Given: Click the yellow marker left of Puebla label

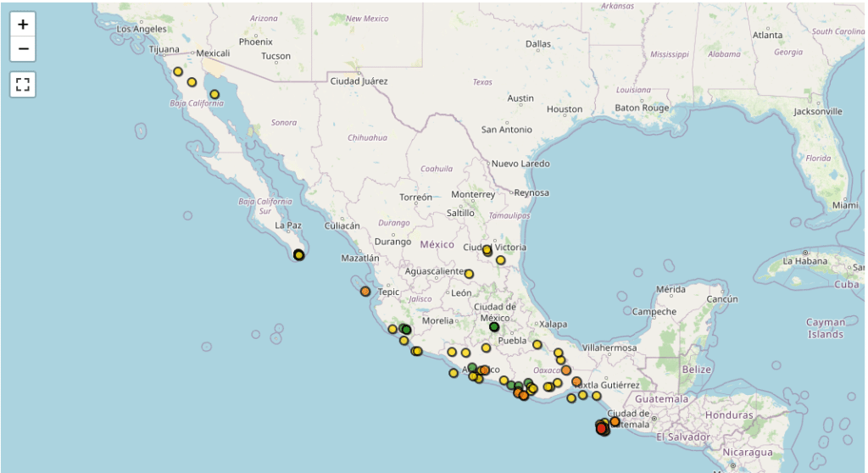Looking at the screenshot, I should click(486, 348).
